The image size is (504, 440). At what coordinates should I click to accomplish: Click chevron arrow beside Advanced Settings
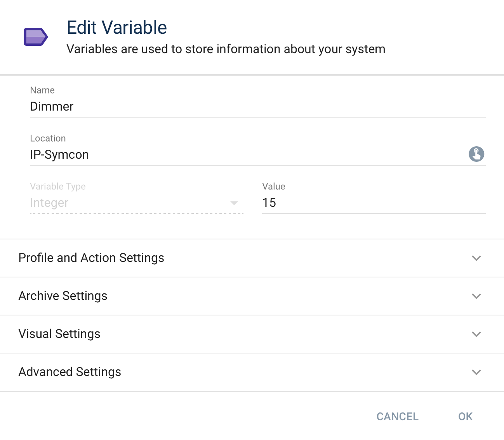[476, 372]
